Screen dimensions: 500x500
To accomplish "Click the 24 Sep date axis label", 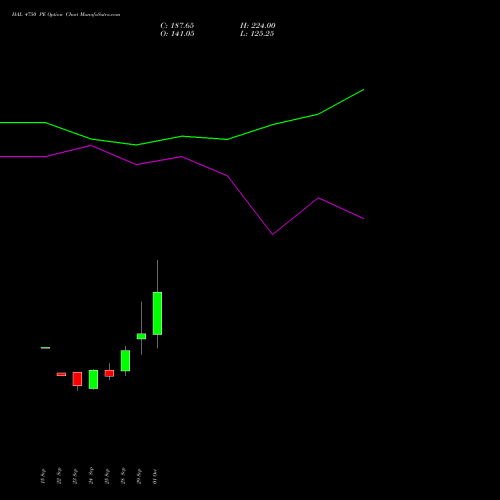I will pyautogui.click(x=91, y=476).
